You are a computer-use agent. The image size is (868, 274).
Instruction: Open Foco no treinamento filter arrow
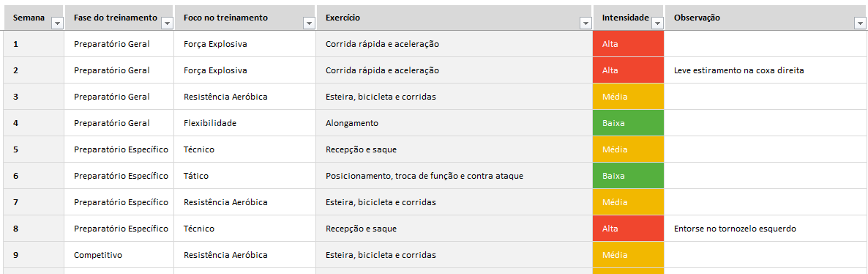(309, 23)
